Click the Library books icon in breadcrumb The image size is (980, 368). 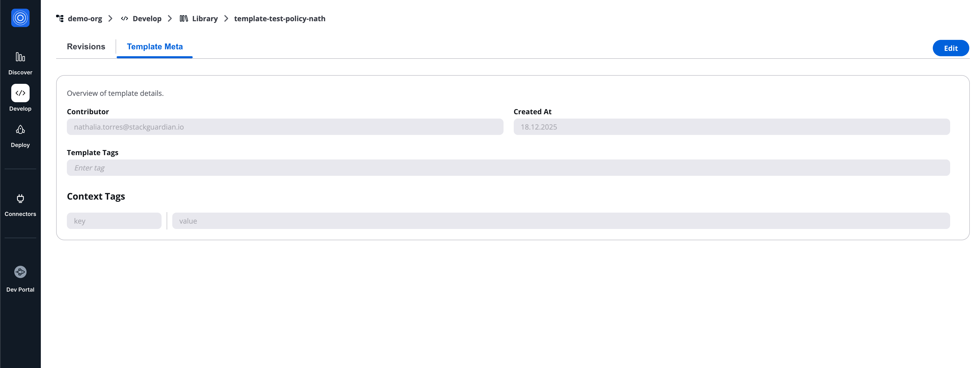coord(184,18)
